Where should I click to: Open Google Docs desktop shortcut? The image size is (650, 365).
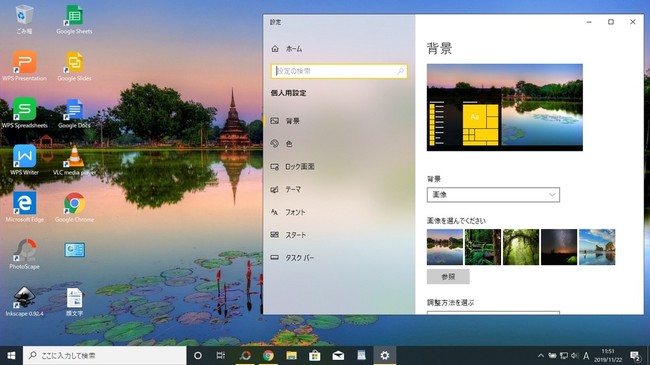tap(75, 113)
